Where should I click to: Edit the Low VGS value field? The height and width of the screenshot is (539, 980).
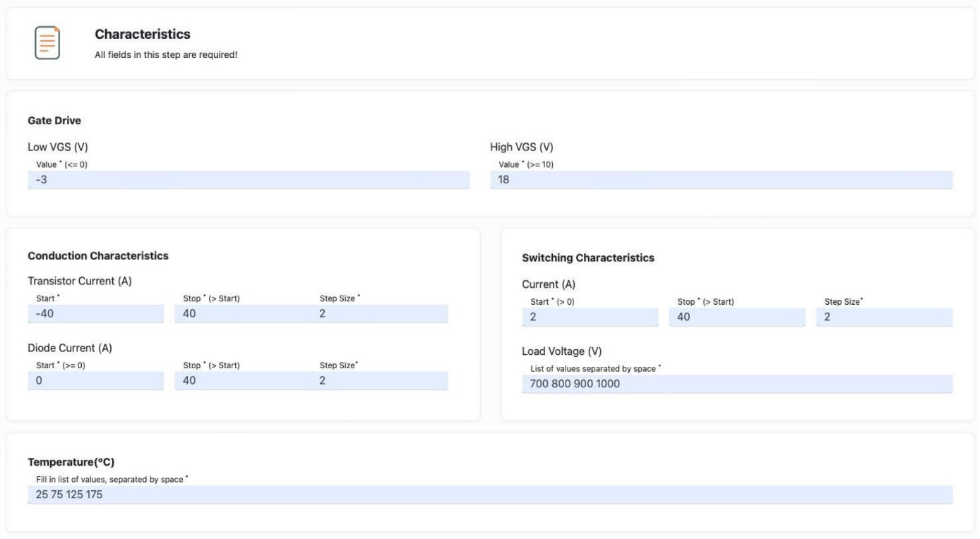tap(249, 180)
